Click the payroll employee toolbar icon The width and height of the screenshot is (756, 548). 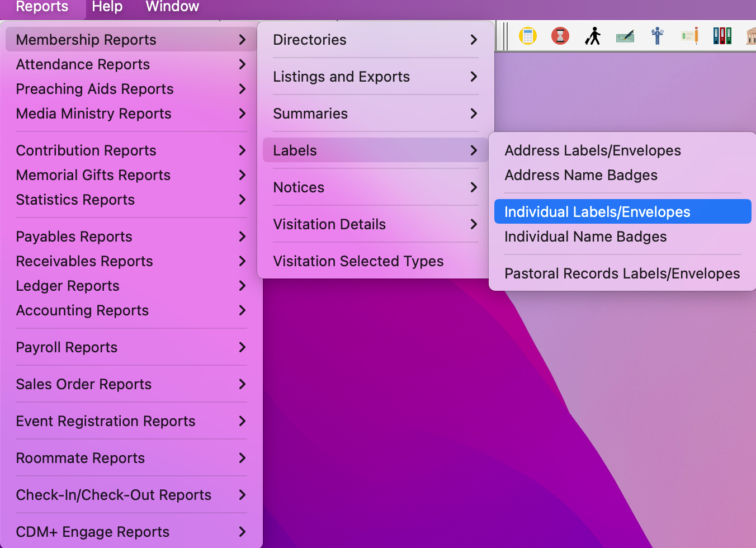click(x=657, y=35)
